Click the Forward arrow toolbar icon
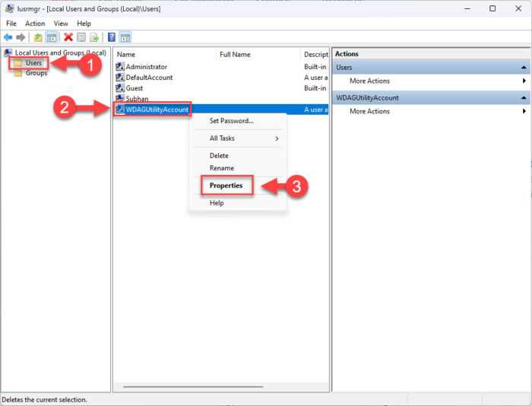Image resolution: width=532 pixels, height=406 pixels. (21, 37)
